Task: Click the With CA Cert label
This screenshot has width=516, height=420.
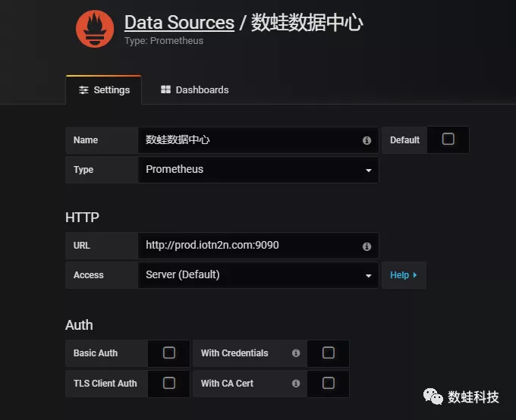Action: (x=227, y=384)
